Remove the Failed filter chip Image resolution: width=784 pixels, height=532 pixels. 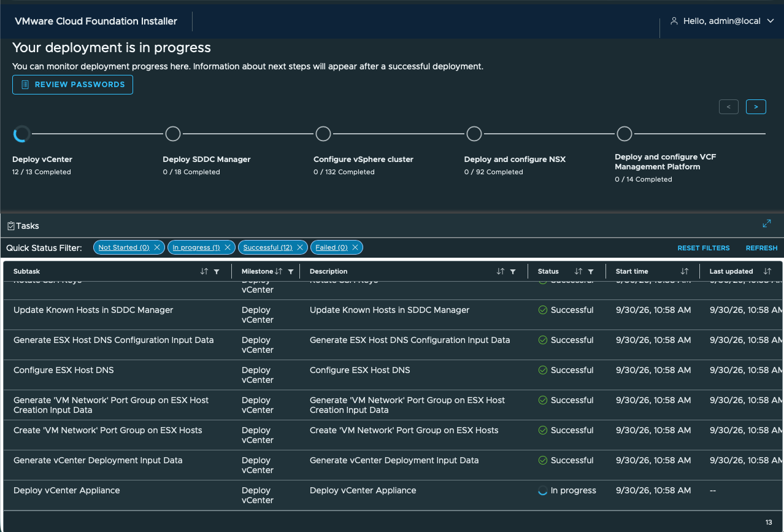coord(355,247)
